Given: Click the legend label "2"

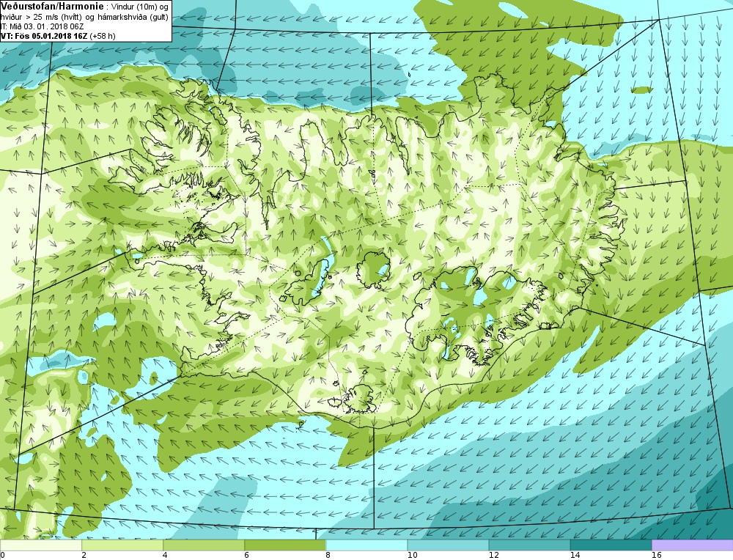Looking at the screenshot, I should point(84,556).
